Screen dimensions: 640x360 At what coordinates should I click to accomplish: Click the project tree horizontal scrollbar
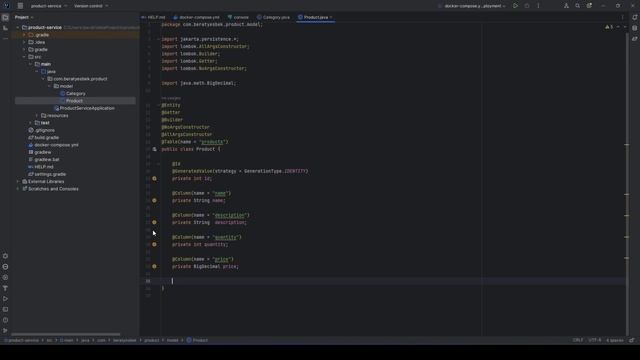(65, 334)
